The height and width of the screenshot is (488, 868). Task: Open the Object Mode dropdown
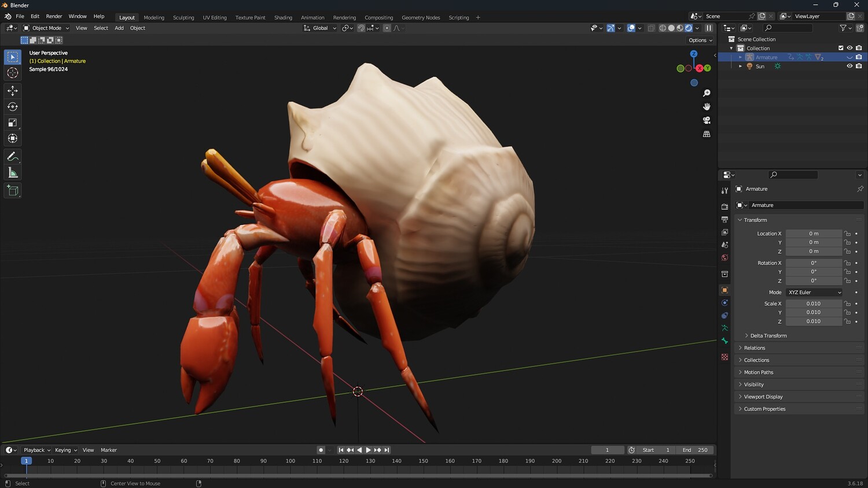46,28
